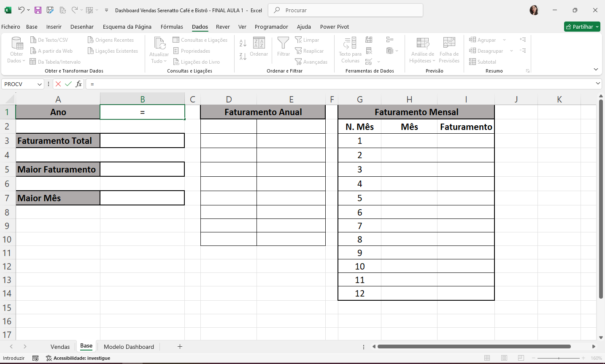The height and width of the screenshot is (364, 605).
Task: Show Consultas e Ligações pane
Action: [x=200, y=40]
